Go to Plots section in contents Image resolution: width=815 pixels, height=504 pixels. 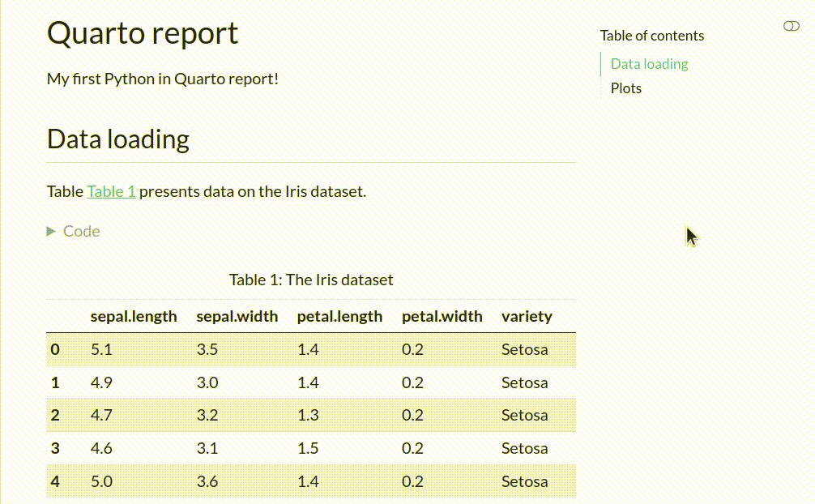(x=625, y=88)
